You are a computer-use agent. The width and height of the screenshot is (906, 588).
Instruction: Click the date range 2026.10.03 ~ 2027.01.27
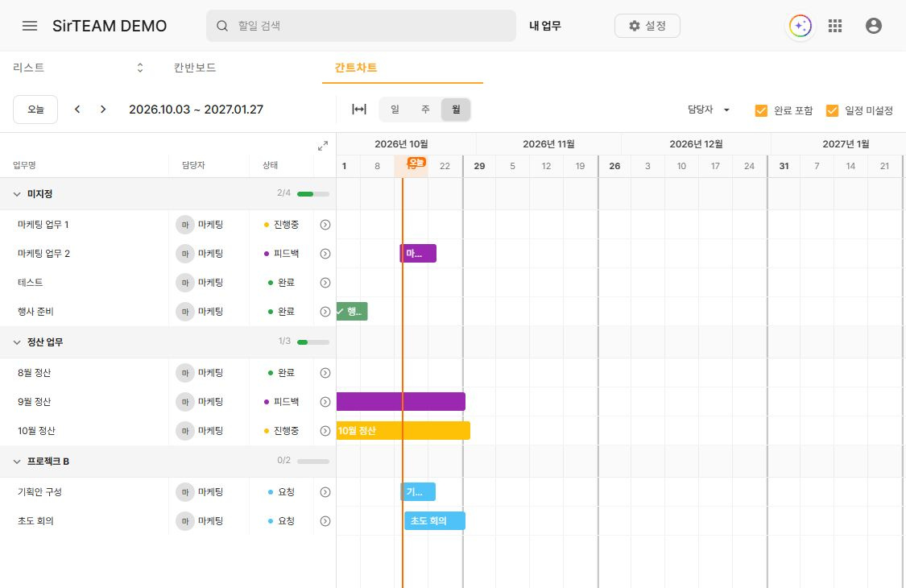[196, 110]
